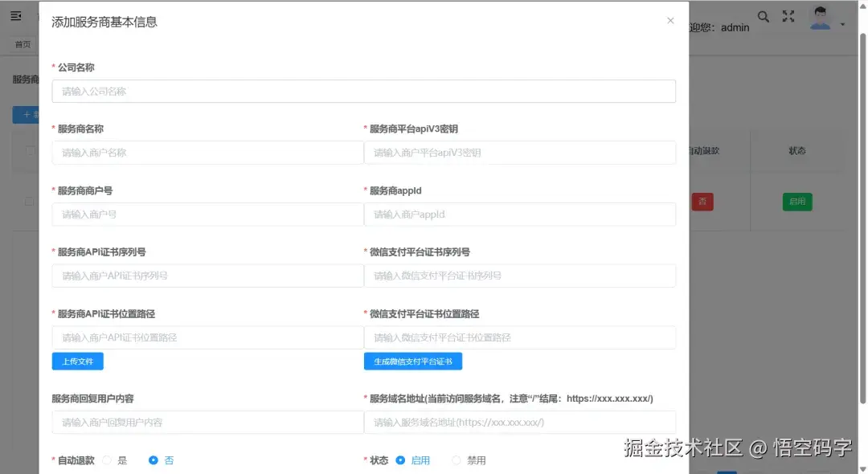Click the blue add button behind the dialog
The height and width of the screenshot is (474, 868).
(24, 115)
